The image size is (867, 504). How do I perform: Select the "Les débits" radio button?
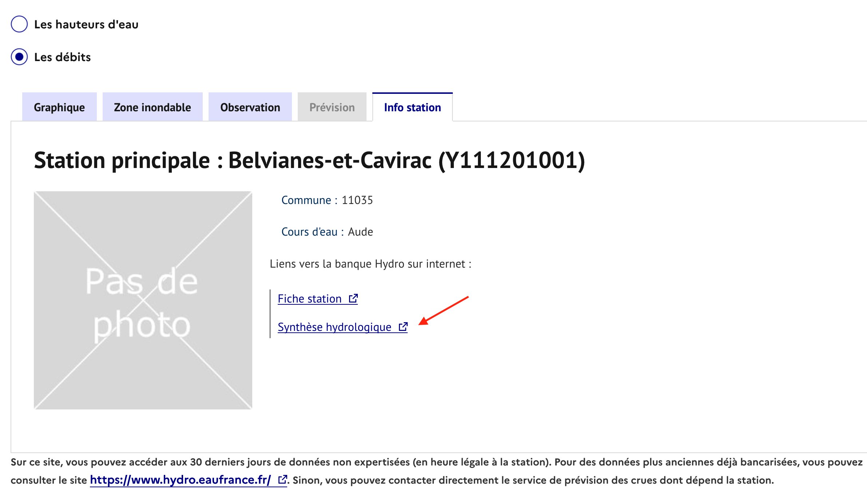19,57
